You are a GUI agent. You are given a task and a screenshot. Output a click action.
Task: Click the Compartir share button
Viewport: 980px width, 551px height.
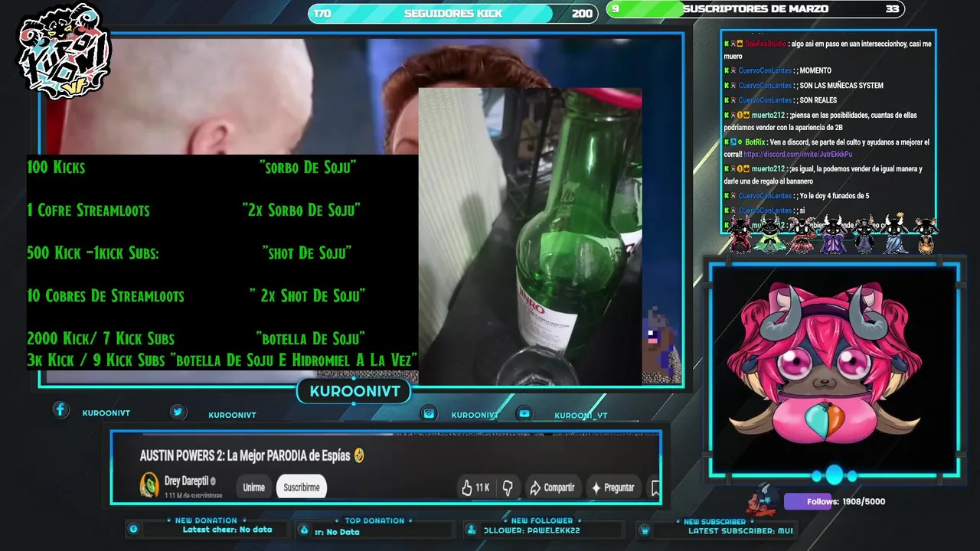552,487
